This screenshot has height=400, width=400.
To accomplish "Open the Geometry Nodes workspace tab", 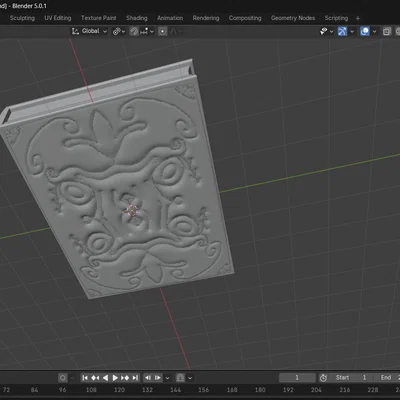I will [x=293, y=18].
